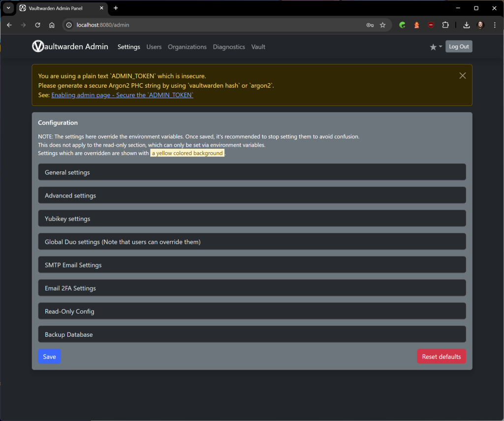Open the theme star dropdown
Screen dimensions: 504x421
[436, 47]
